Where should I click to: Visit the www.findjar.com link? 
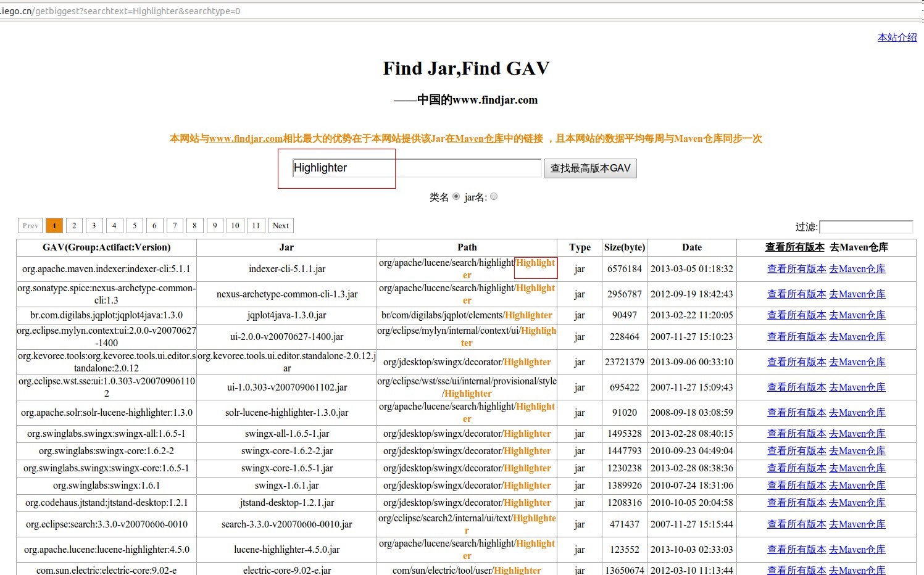[x=246, y=138]
